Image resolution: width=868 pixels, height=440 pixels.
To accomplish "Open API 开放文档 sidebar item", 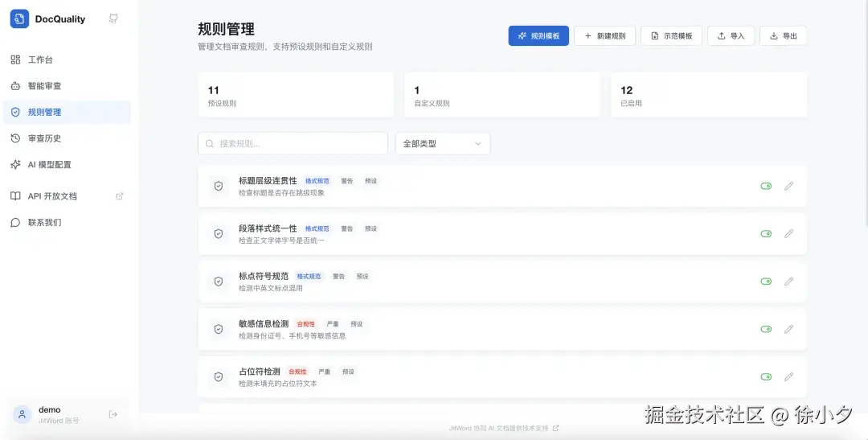I will point(68,196).
